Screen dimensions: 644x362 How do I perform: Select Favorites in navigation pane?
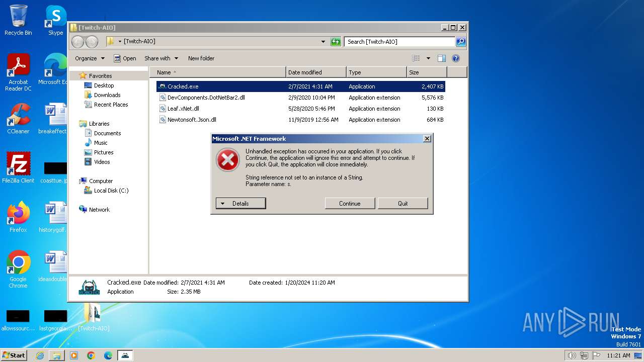(100, 76)
